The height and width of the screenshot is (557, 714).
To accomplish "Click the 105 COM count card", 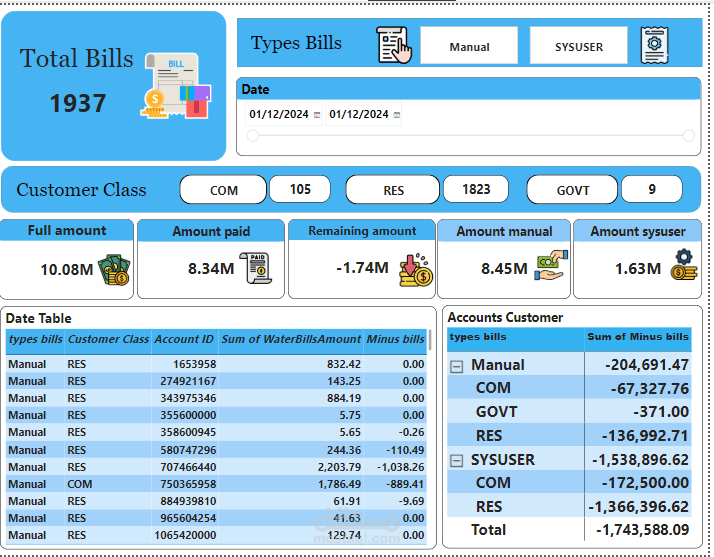I will 300,189.
